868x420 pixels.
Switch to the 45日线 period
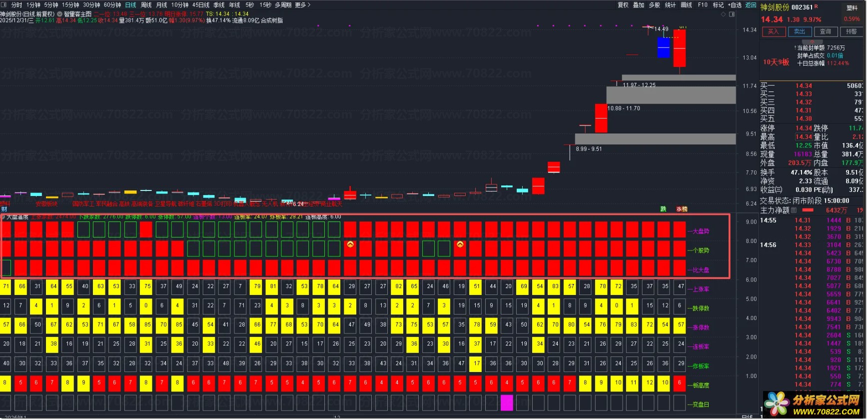click(x=201, y=4)
